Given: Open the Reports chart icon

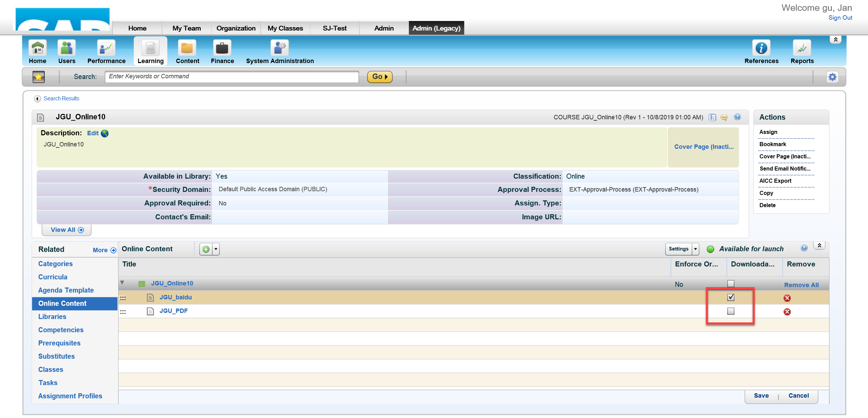Looking at the screenshot, I should coord(802,48).
